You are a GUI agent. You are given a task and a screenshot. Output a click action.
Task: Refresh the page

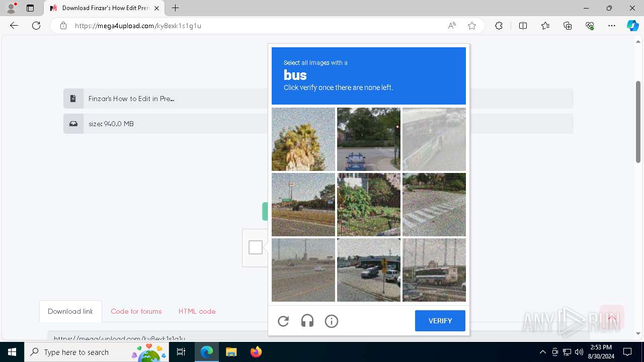36,26
